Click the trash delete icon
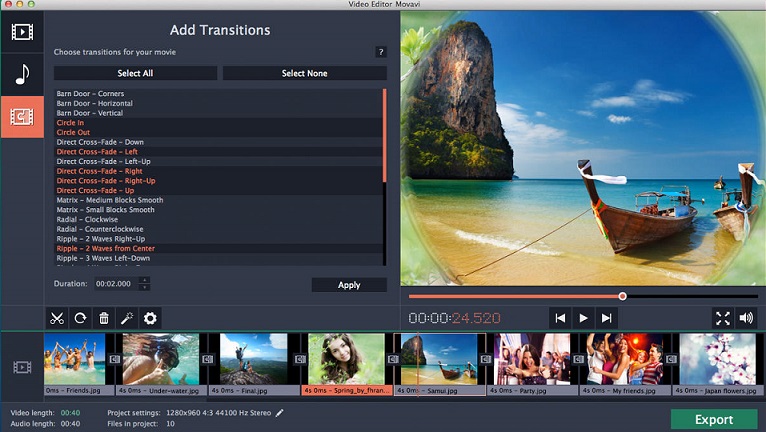 click(103, 318)
